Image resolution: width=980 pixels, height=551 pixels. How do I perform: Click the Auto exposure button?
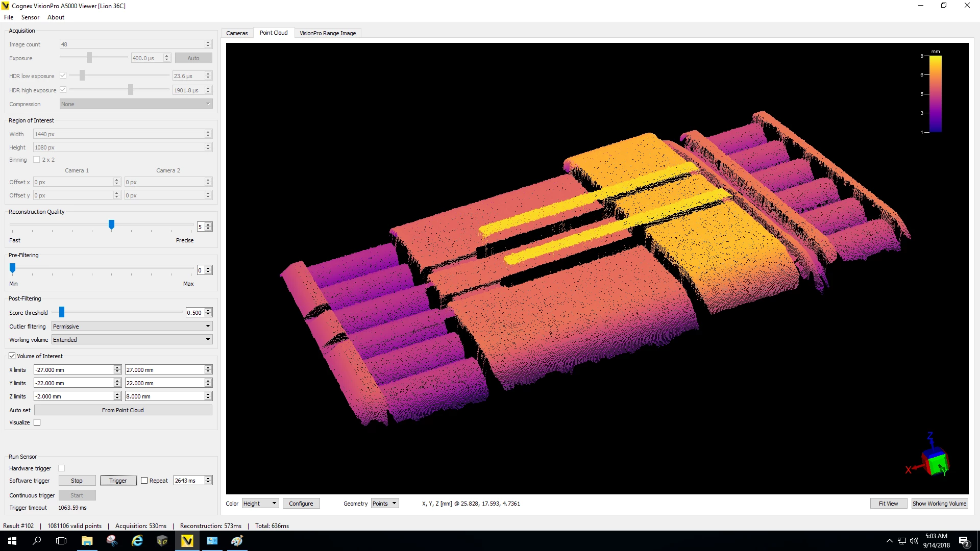[192, 58]
